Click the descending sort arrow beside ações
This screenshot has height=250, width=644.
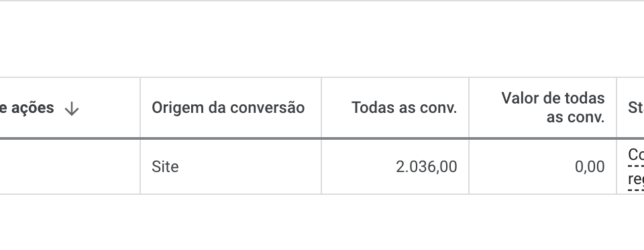point(72,109)
